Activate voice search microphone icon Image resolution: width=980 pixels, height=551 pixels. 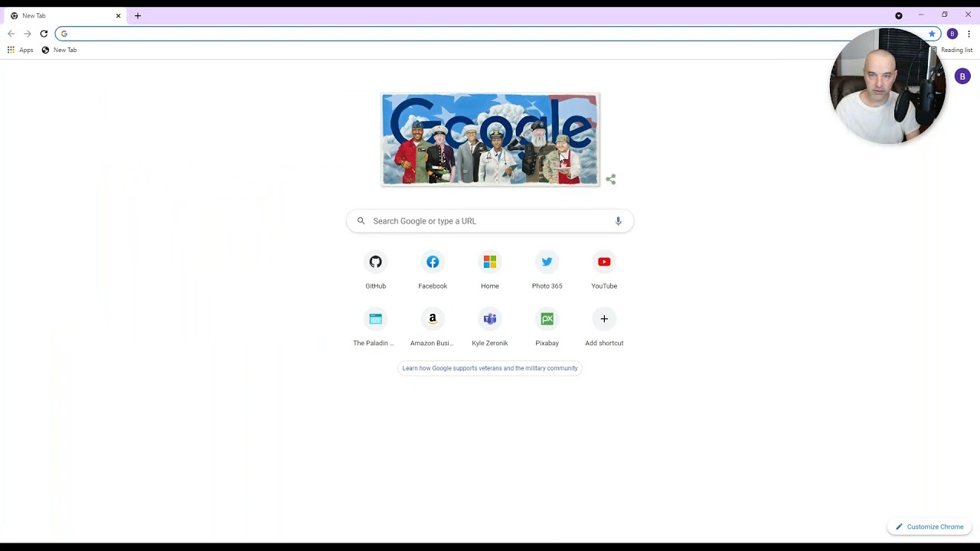point(618,221)
